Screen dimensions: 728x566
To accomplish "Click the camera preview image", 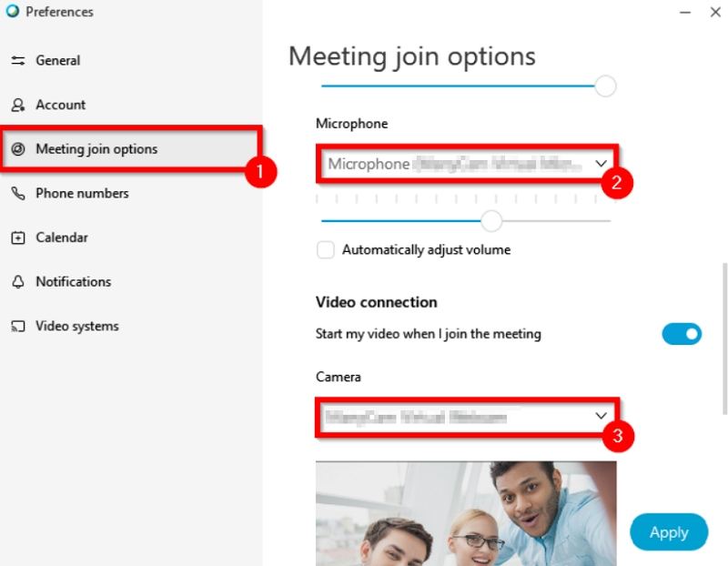I will tap(466, 513).
